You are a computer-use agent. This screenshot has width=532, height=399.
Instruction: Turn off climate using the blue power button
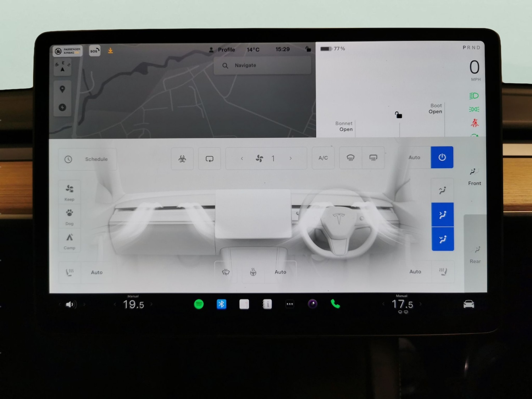[x=442, y=157]
